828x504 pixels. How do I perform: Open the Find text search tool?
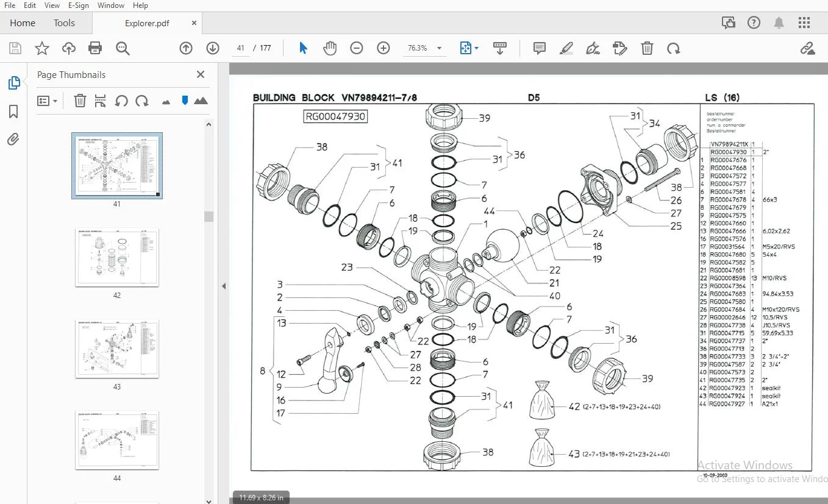pos(123,48)
